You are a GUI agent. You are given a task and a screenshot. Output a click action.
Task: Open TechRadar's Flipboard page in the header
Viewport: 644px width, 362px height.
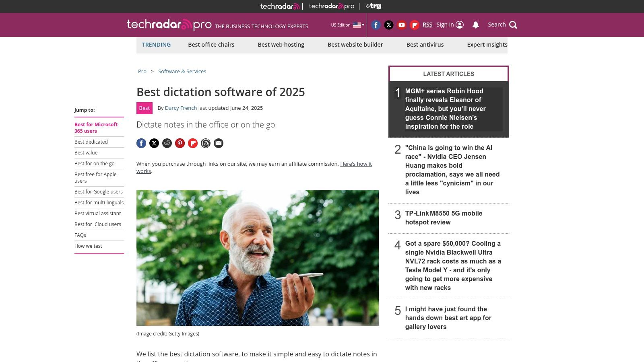click(414, 25)
